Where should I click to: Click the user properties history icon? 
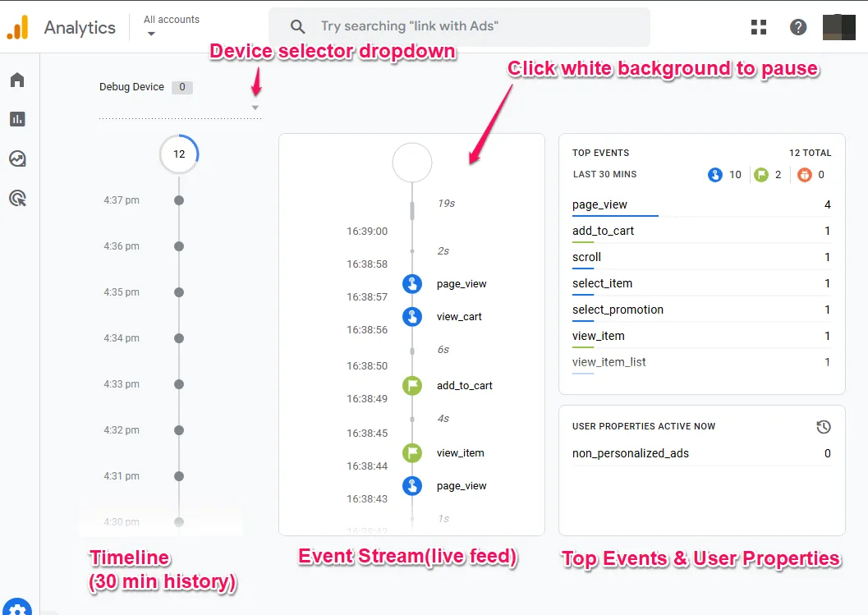[824, 427]
